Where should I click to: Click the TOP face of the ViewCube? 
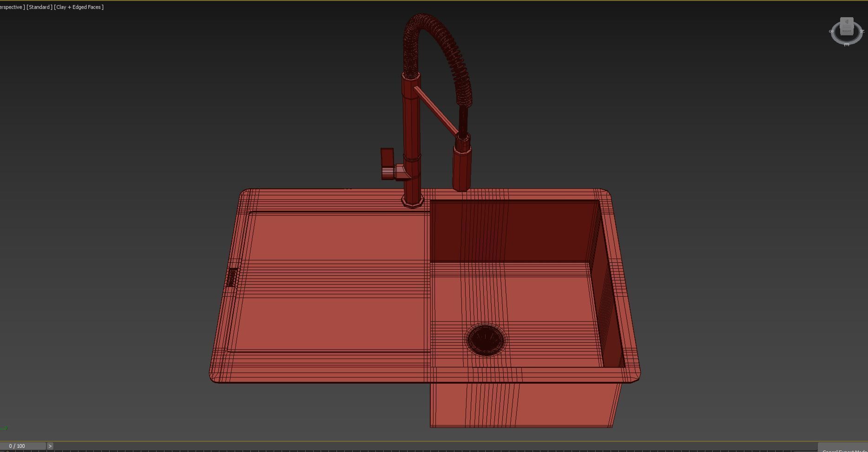tap(847, 21)
